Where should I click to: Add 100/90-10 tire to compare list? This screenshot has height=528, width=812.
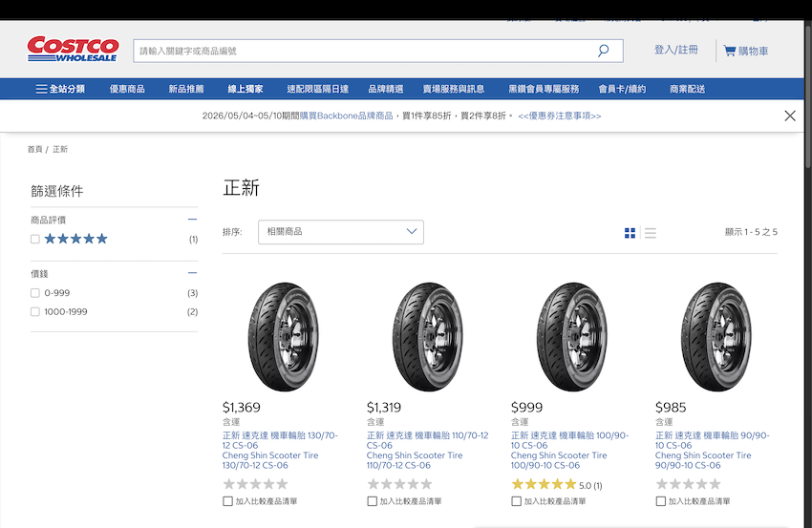[516, 501]
